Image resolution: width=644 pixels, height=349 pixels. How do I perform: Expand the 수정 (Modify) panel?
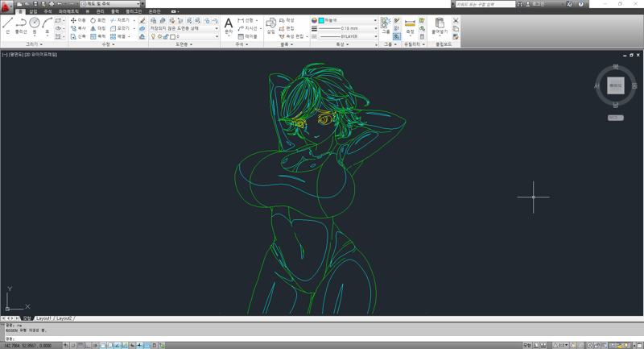[108, 44]
